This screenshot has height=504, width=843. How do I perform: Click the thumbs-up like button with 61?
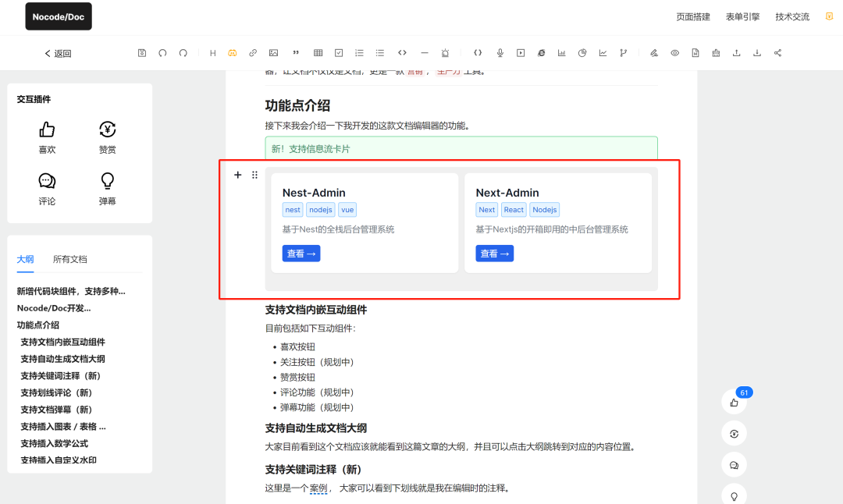(x=734, y=403)
